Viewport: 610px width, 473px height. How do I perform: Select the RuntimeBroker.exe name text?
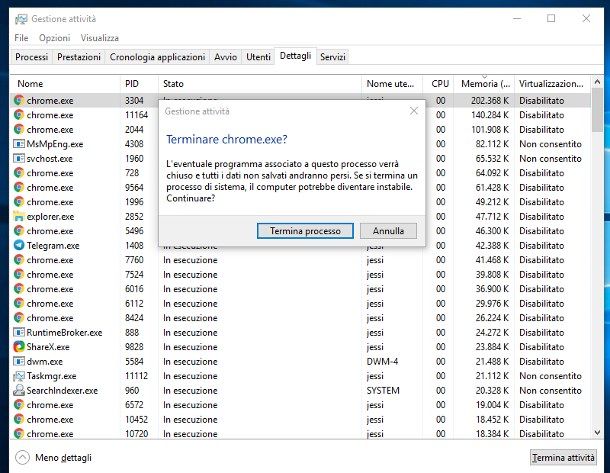tap(64, 332)
